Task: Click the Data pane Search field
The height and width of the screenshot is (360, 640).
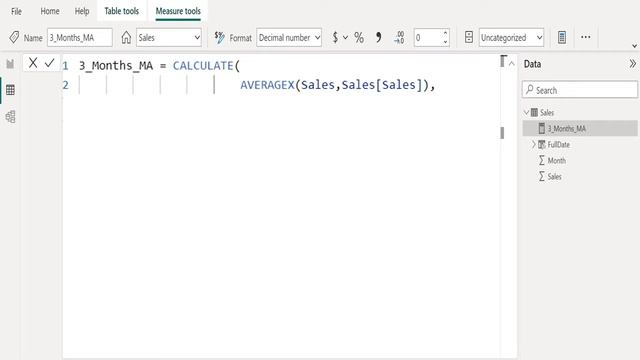Action: point(580,90)
